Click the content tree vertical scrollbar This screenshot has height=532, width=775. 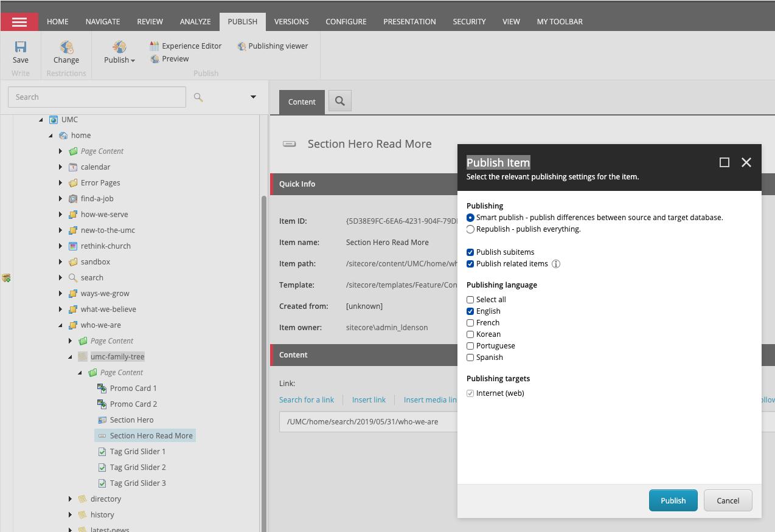click(x=264, y=364)
